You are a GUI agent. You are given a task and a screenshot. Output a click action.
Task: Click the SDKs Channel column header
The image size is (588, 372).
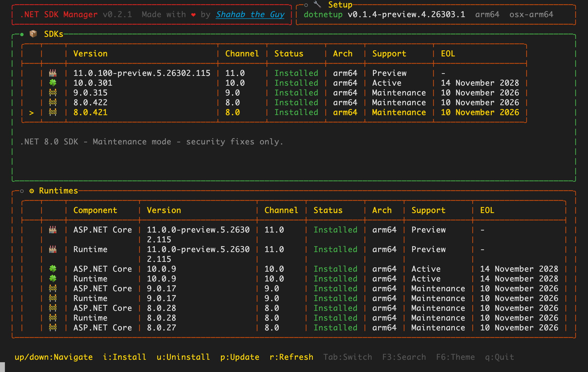tap(242, 54)
